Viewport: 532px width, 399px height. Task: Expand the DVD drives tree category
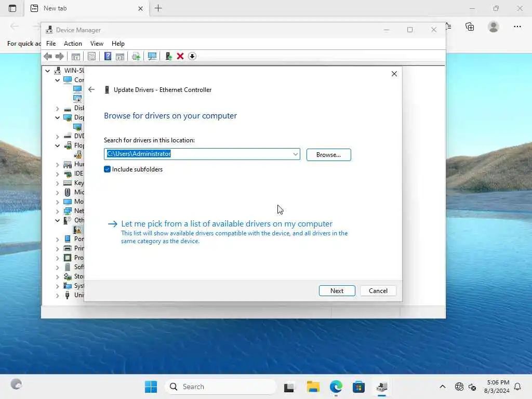coord(57,136)
